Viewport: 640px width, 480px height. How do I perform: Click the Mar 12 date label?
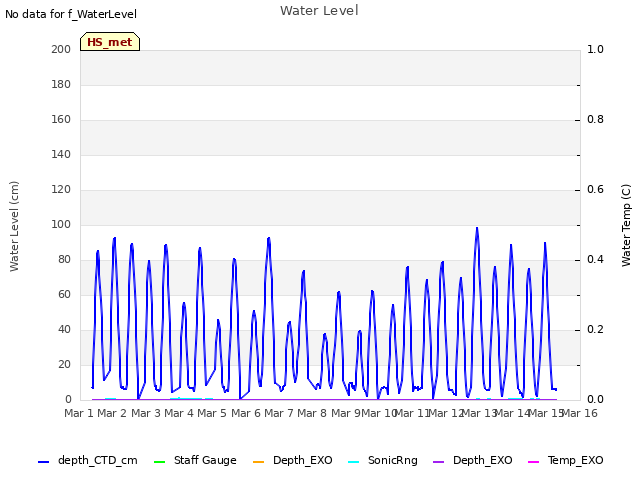tap(446, 413)
